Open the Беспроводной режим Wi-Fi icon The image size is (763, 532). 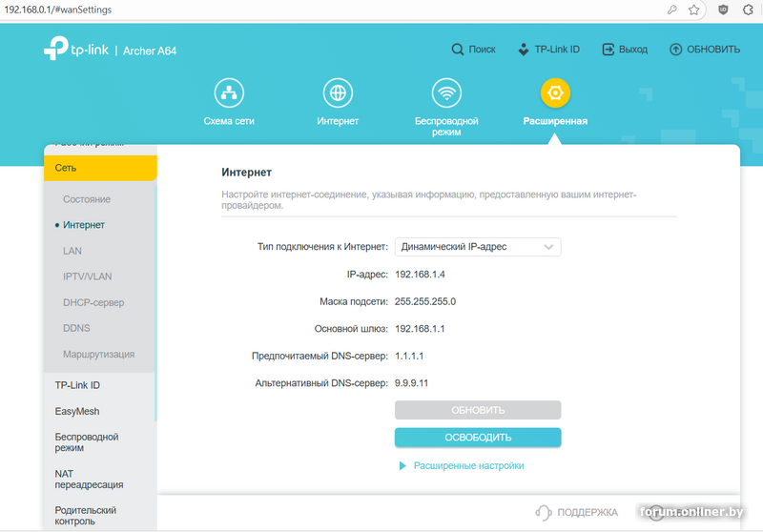446,92
